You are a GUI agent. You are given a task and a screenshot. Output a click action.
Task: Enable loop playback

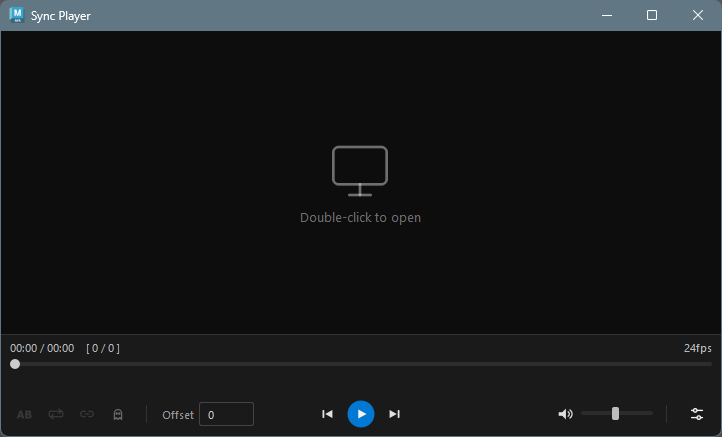pyautogui.click(x=56, y=414)
